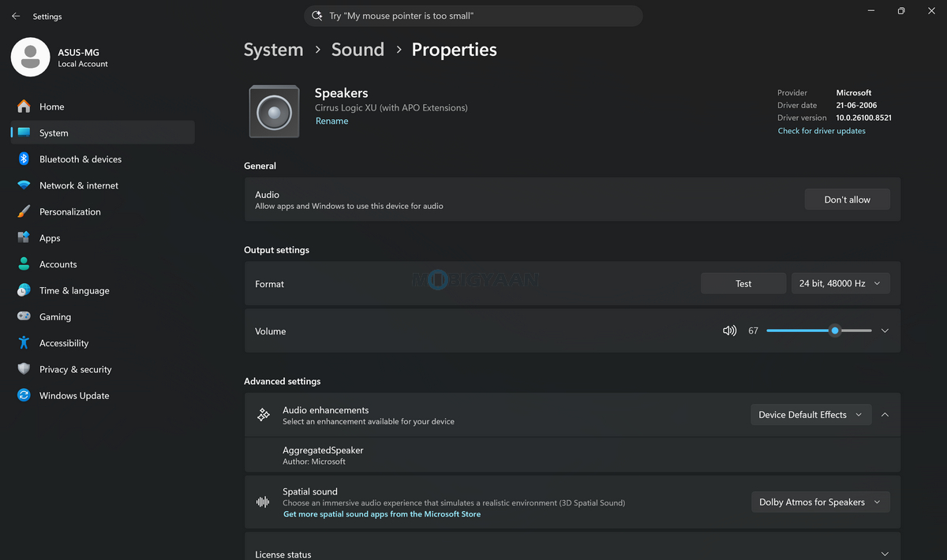The width and height of the screenshot is (947, 560).
Task: Open Time & language settings
Action: (x=103, y=290)
